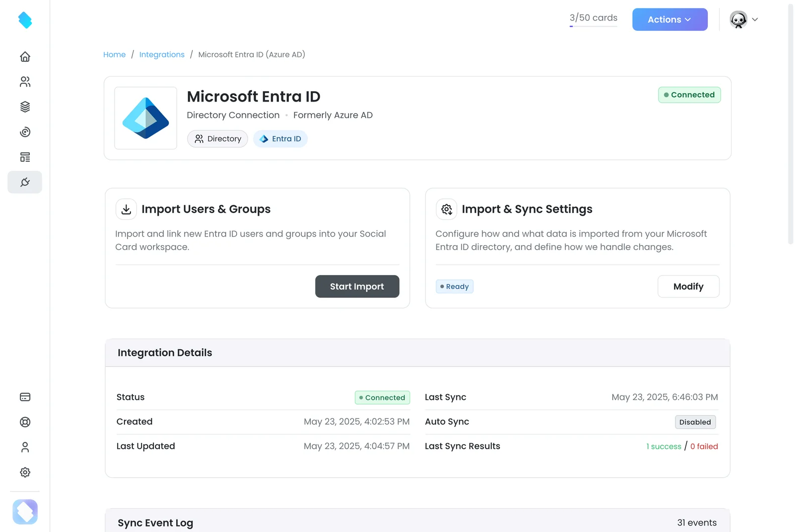Click the blue app logo at top left
This screenshot has width=797, height=532.
[x=25, y=20]
